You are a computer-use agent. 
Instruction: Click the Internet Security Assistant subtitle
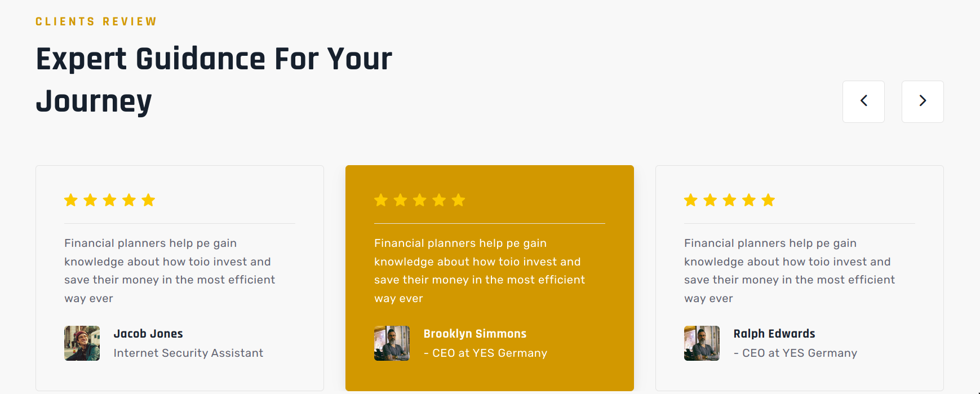pyautogui.click(x=188, y=353)
